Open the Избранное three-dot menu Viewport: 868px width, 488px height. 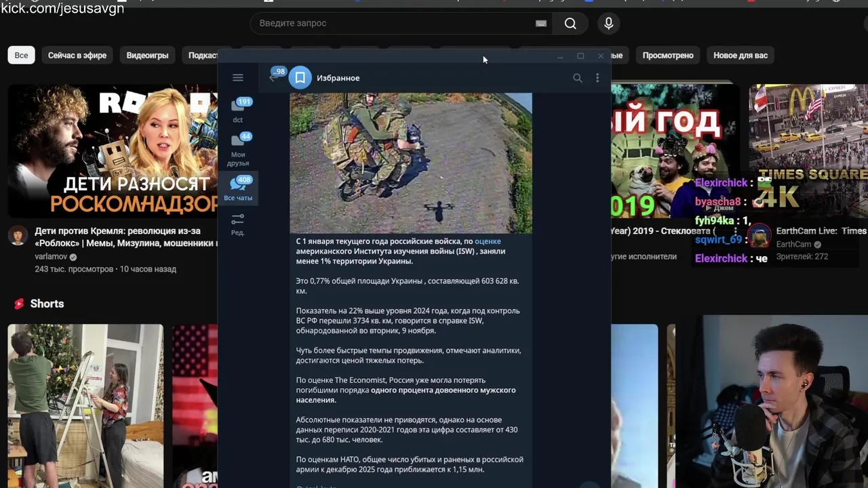(597, 78)
